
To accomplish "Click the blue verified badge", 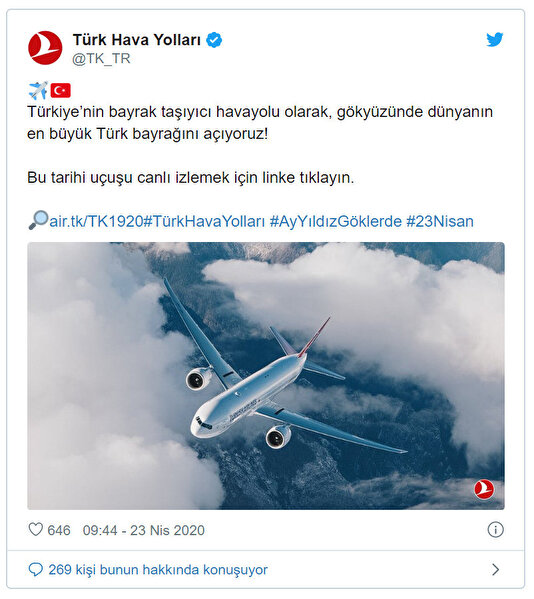I will pos(214,40).
